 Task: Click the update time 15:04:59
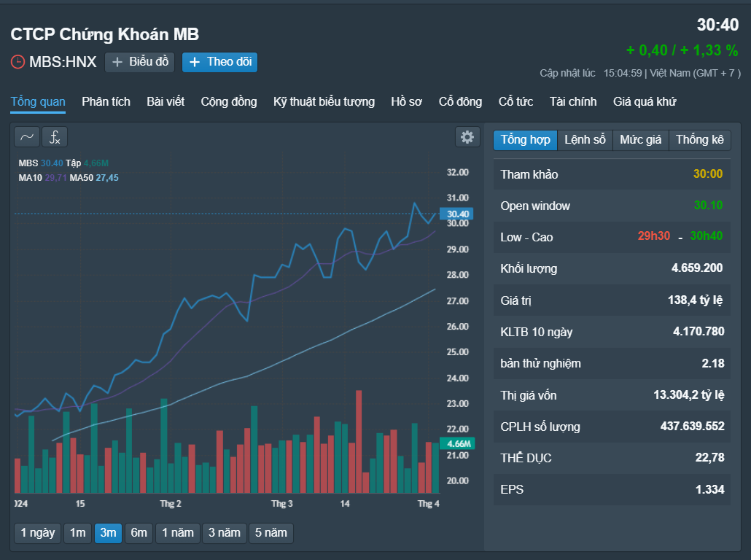(x=623, y=74)
